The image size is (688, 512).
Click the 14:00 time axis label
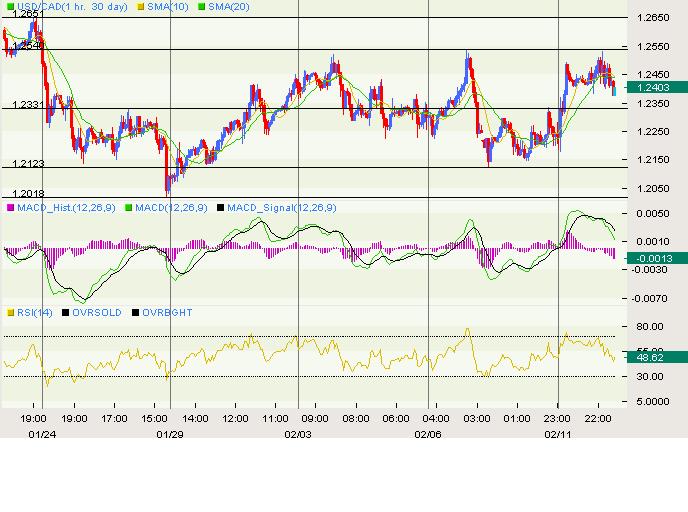[x=195, y=419]
